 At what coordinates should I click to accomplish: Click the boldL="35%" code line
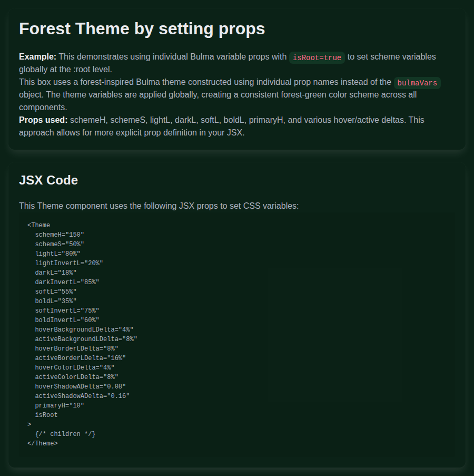click(56, 301)
